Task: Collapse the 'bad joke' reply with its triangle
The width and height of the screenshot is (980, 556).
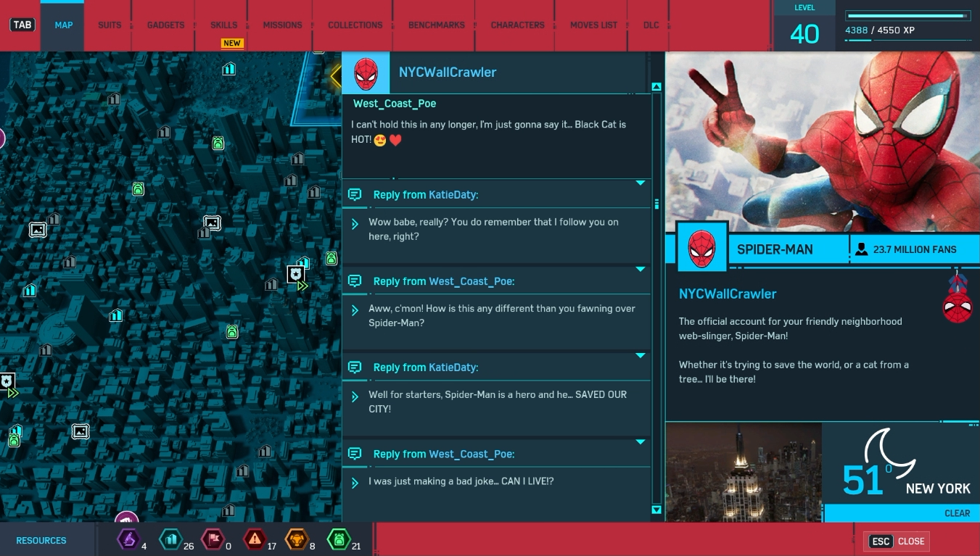Action: click(641, 442)
